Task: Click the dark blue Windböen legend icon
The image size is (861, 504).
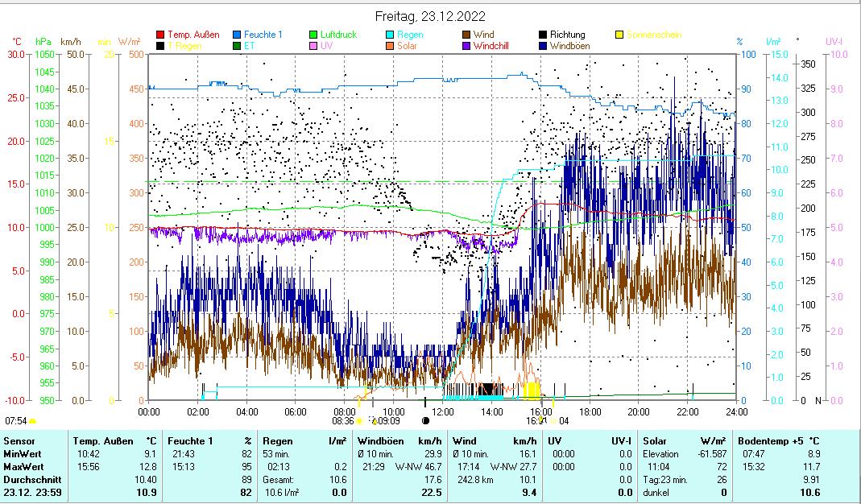Action: (x=543, y=47)
